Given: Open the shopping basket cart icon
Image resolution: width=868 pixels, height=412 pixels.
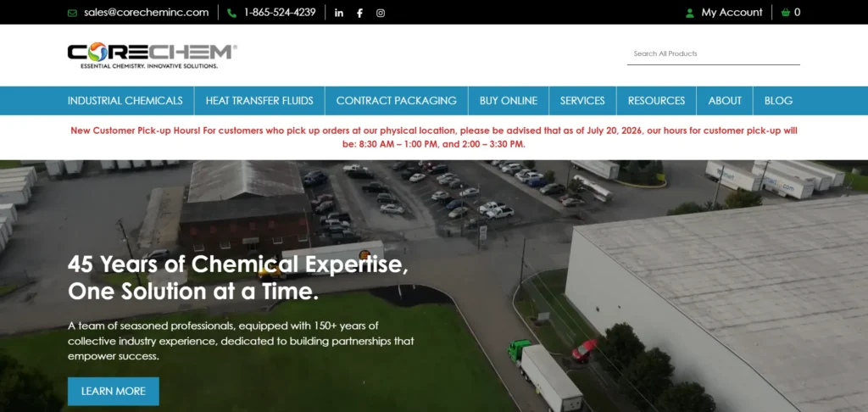Looking at the screenshot, I should (x=786, y=12).
